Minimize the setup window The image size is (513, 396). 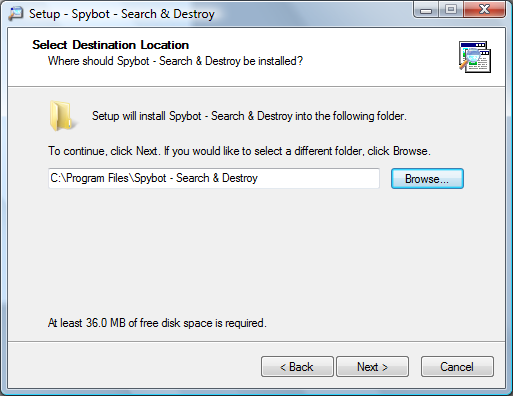(x=426, y=10)
